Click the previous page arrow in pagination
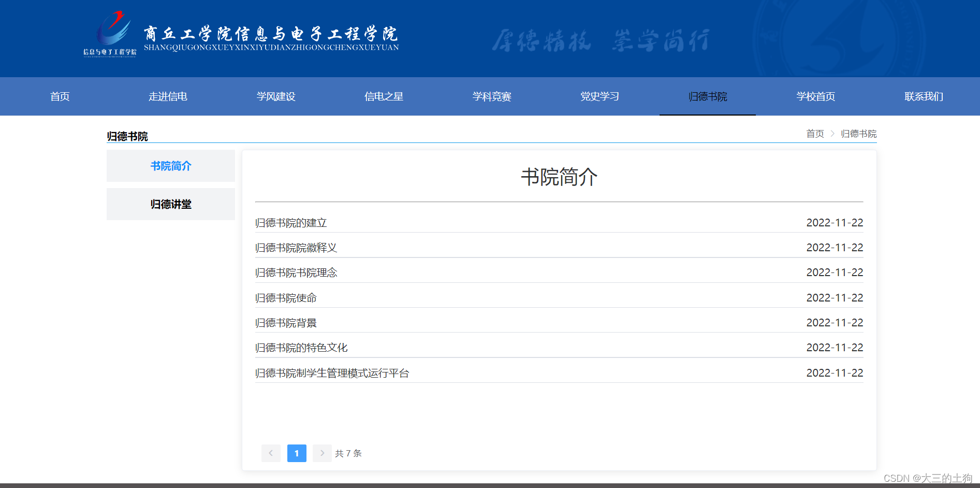The height and width of the screenshot is (488, 980). click(271, 453)
